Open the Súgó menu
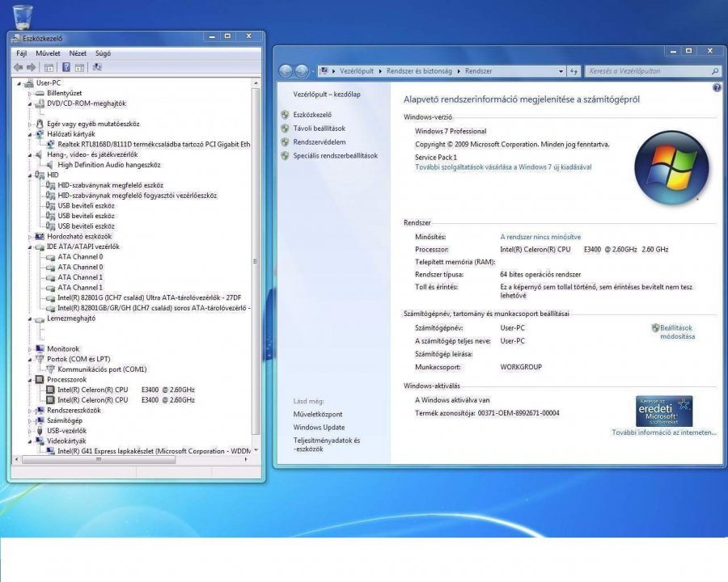Screen dimensions: 728x582 point(103,53)
